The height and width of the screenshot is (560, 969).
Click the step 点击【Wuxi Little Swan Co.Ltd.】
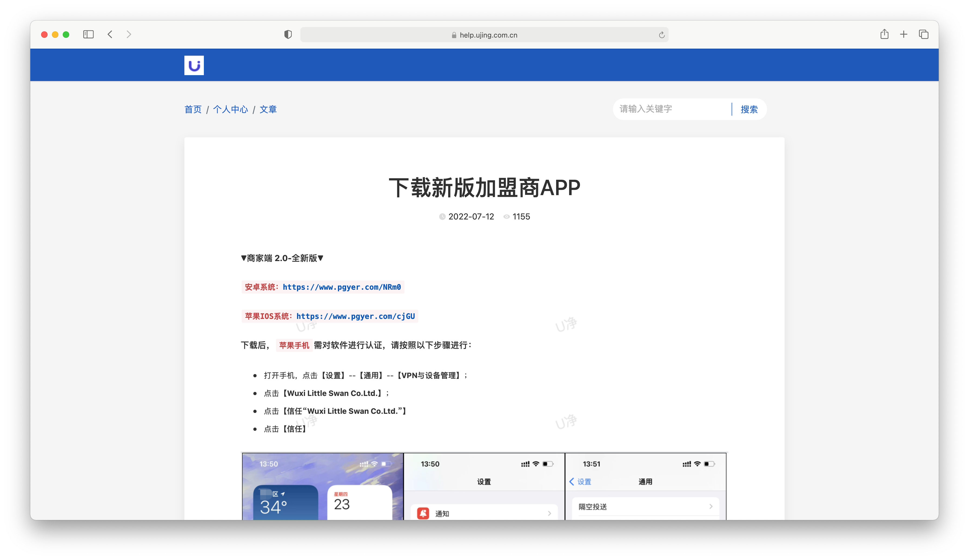(x=326, y=393)
